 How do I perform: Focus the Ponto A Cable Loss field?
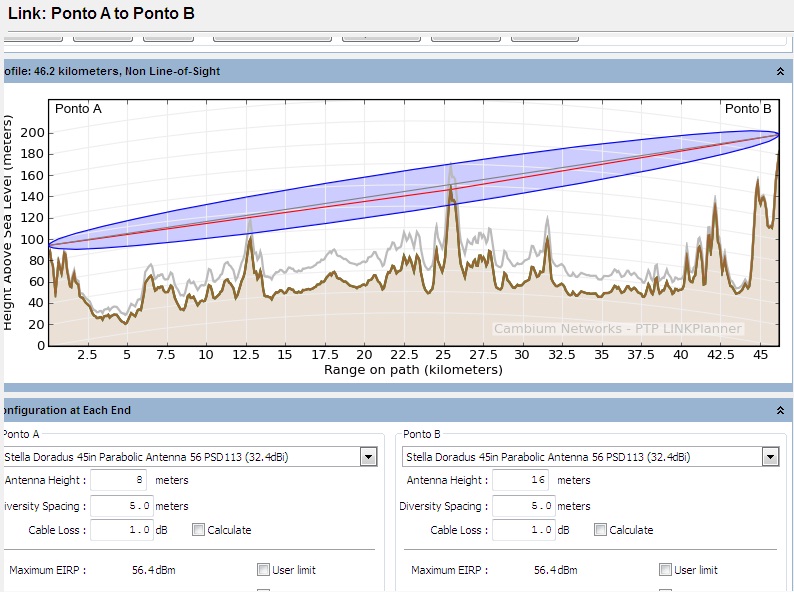122,530
